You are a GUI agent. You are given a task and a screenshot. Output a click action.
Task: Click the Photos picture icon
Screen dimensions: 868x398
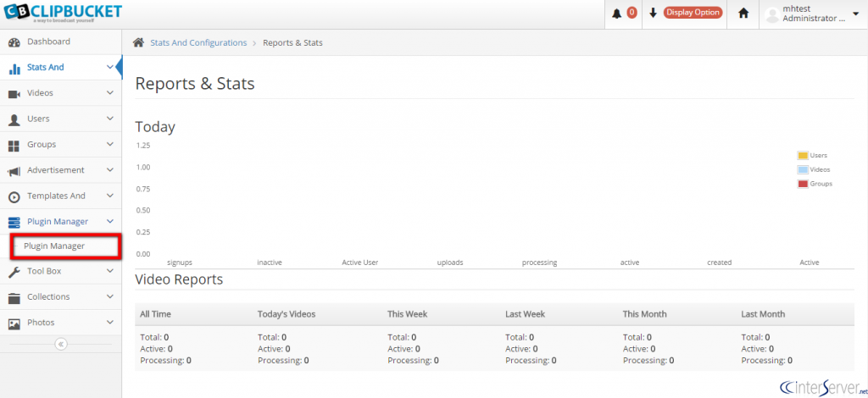tap(14, 323)
